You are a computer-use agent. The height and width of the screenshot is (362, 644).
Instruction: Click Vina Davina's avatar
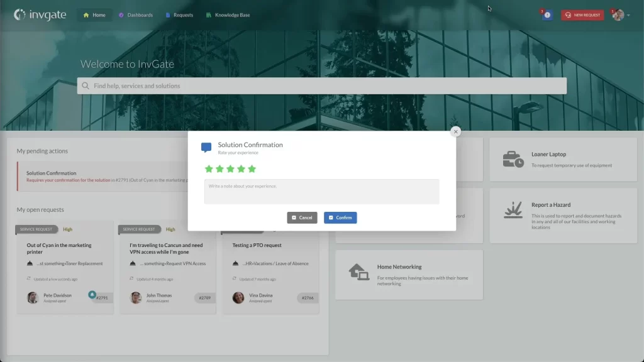coord(238,297)
